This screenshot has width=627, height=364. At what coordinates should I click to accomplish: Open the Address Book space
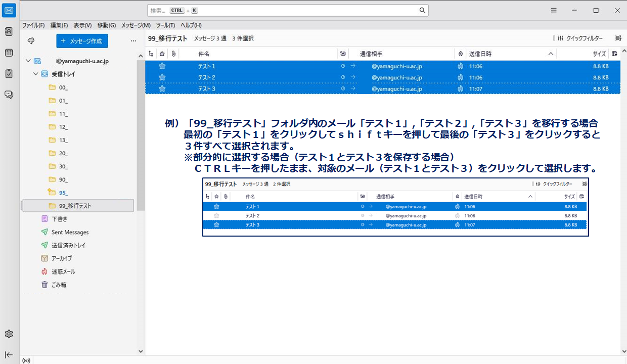point(9,31)
